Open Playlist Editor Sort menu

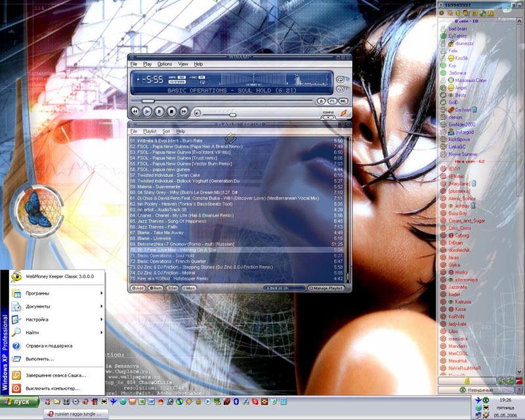166,131
